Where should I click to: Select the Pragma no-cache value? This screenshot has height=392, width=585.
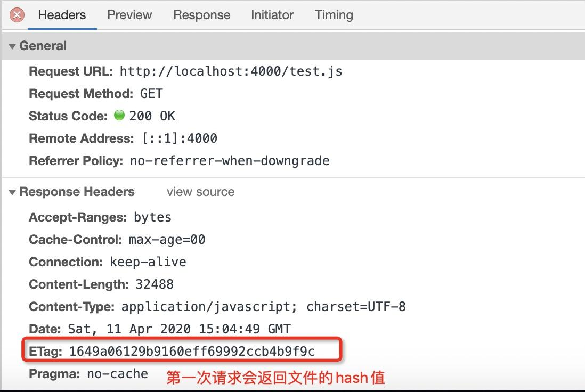118,374
